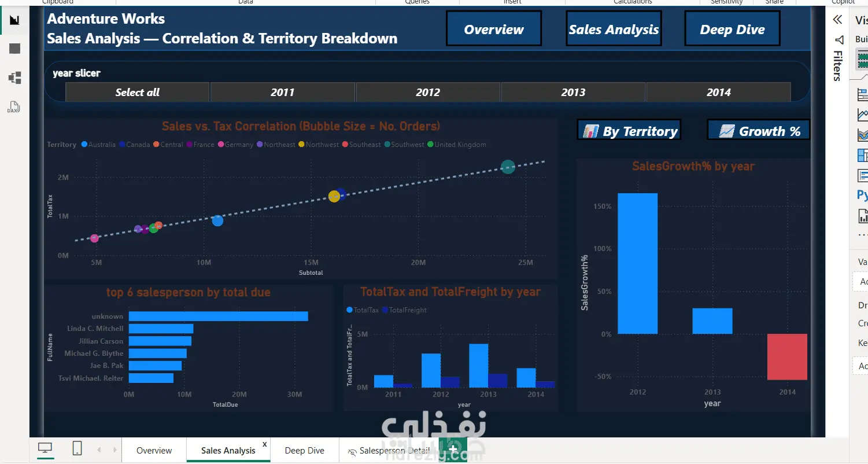Image resolution: width=868 pixels, height=464 pixels.
Task: Click Australia in the Territory legend
Action: click(99, 145)
